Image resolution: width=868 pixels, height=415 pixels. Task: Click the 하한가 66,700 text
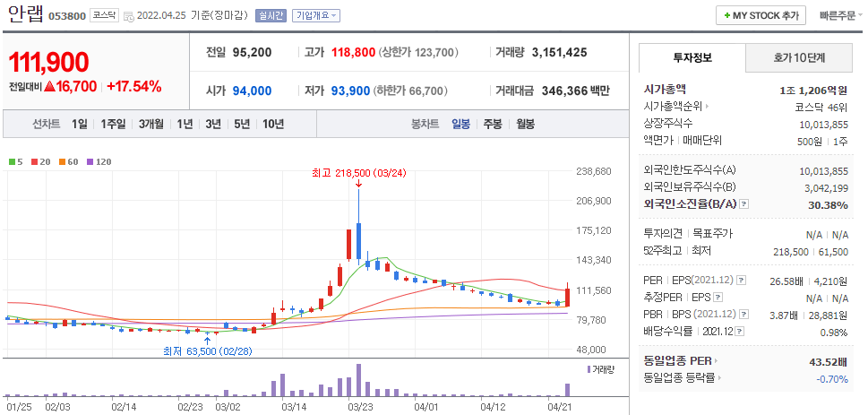click(x=410, y=91)
